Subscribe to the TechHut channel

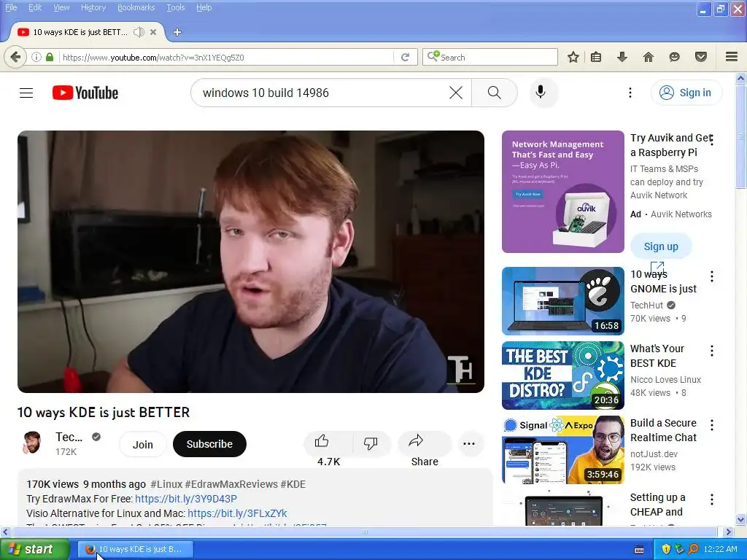tap(209, 444)
